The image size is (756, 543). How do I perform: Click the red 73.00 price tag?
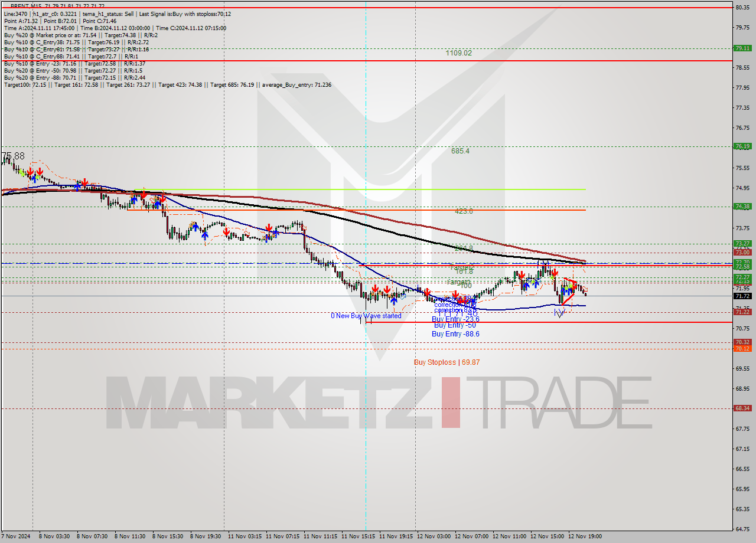click(742, 252)
